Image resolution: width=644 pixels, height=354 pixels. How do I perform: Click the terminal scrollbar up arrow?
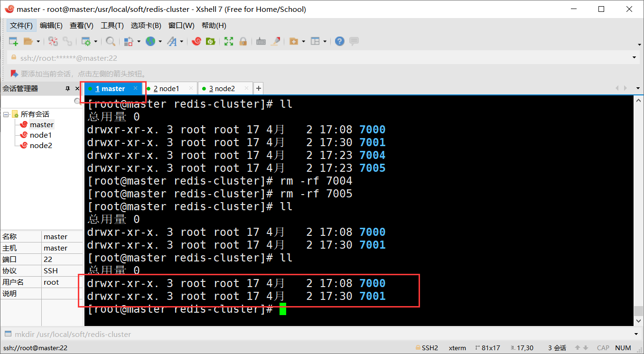[x=638, y=100]
